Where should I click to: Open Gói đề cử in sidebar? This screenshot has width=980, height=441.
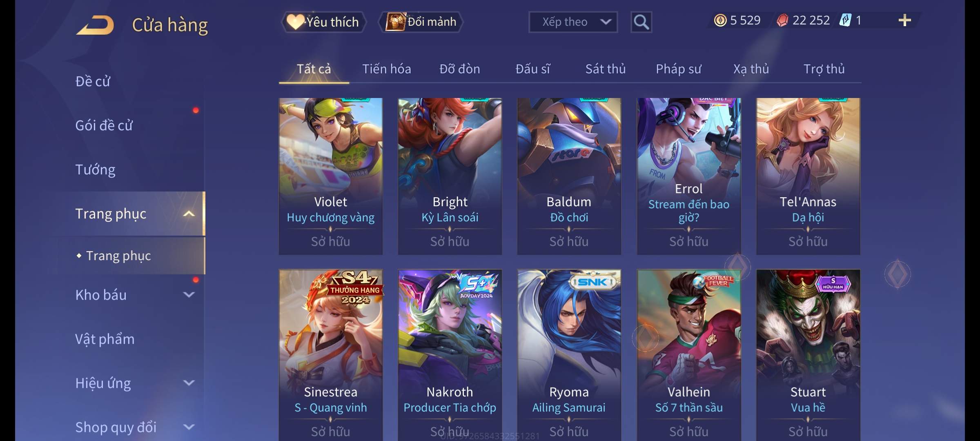point(104,125)
